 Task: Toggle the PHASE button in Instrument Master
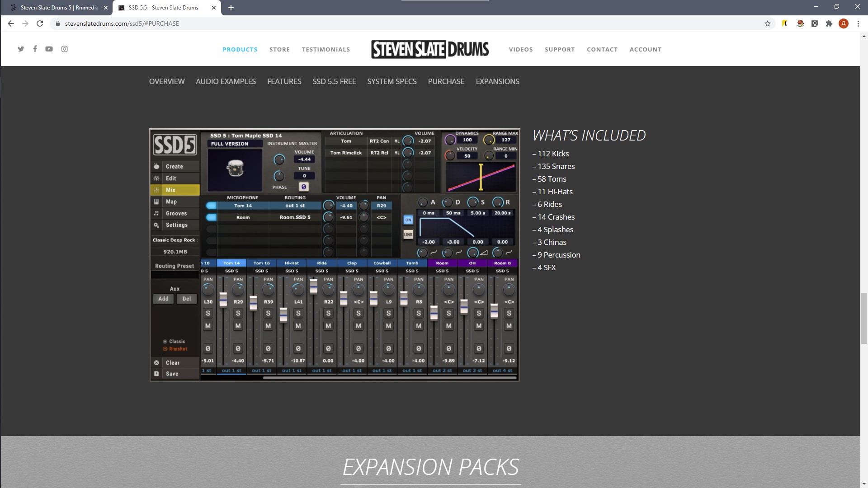(x=304, y=187)
